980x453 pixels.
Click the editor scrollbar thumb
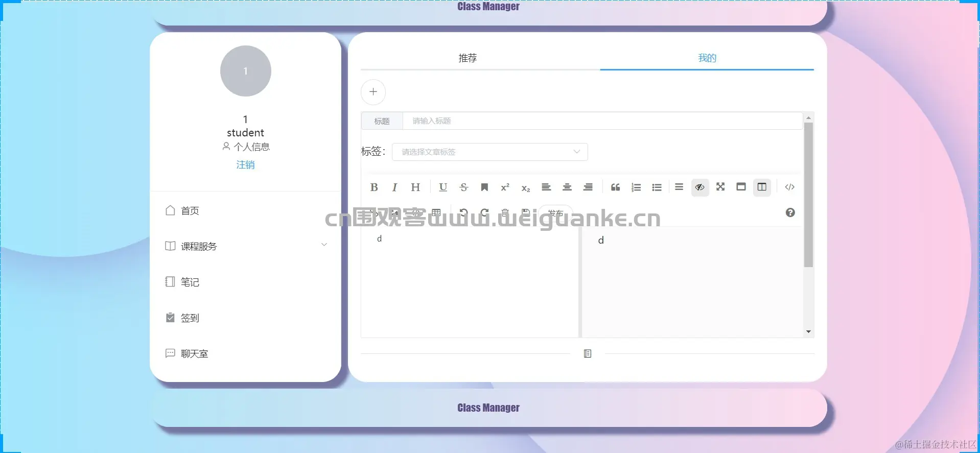(x=808, y=195)
